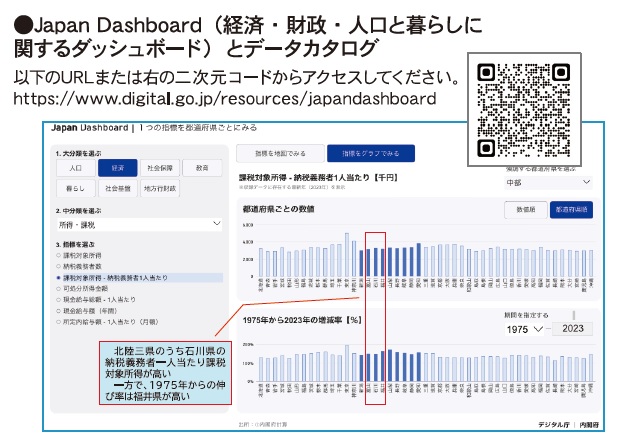Click the デジタル庁 footer text

tap(554, 424)
